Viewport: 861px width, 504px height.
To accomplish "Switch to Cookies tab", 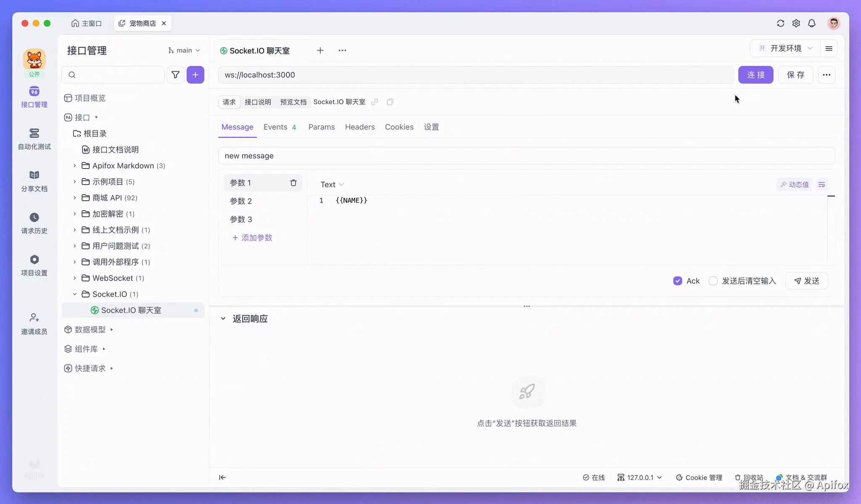I will [399, 127].
